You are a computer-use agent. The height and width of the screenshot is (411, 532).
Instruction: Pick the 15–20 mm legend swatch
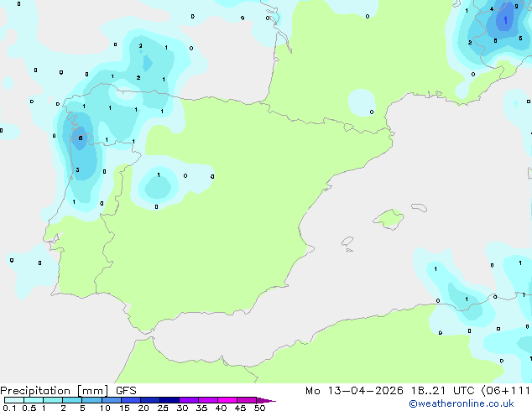click(x=131, y=400)
